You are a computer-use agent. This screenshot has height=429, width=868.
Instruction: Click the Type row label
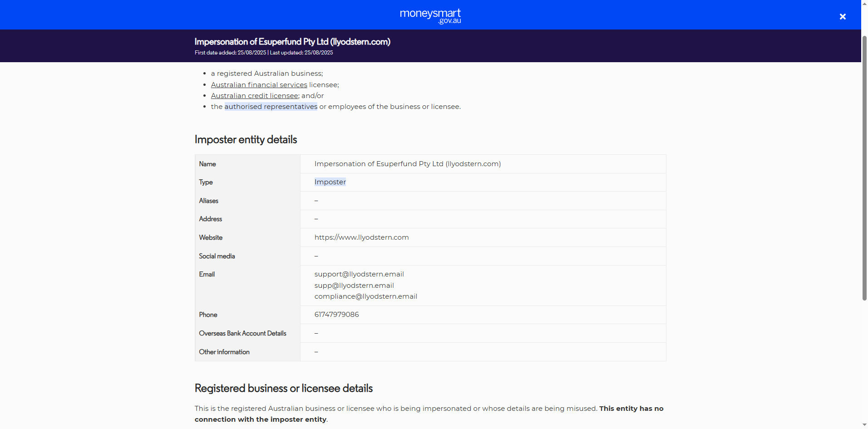pyautogui.click(x=206, y=182)
